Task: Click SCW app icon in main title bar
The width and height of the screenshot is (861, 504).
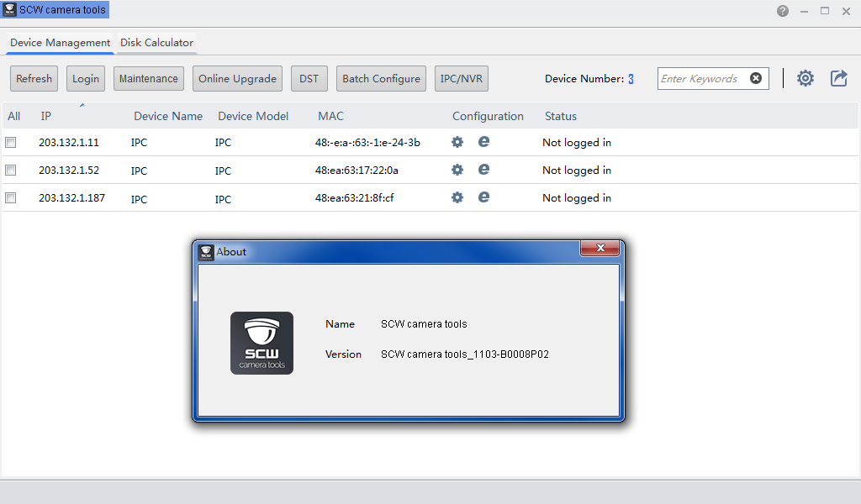Action: point(9,9)
